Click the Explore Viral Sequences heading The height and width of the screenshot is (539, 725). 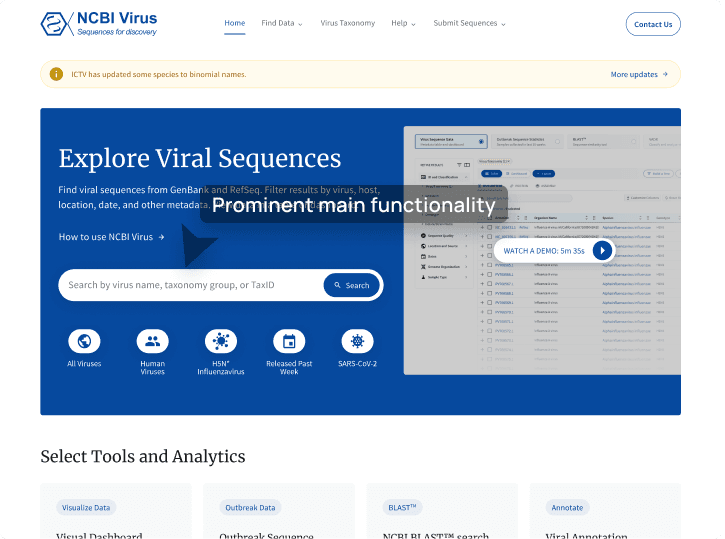pyautogui.click(x=200, y=159)
